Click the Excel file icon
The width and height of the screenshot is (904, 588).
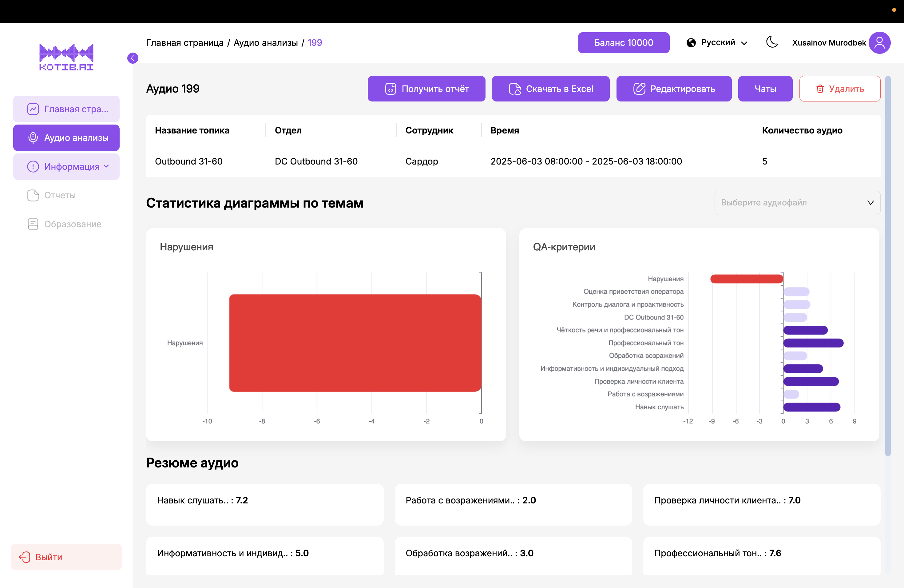click(x=515, y=89)
